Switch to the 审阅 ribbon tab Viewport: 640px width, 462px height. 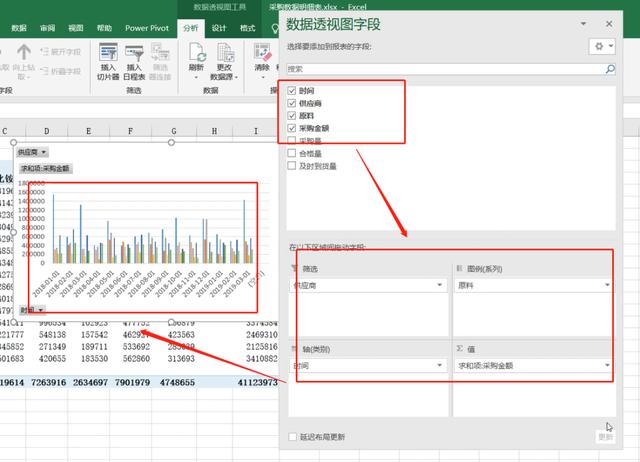click(x=47, y=28)
